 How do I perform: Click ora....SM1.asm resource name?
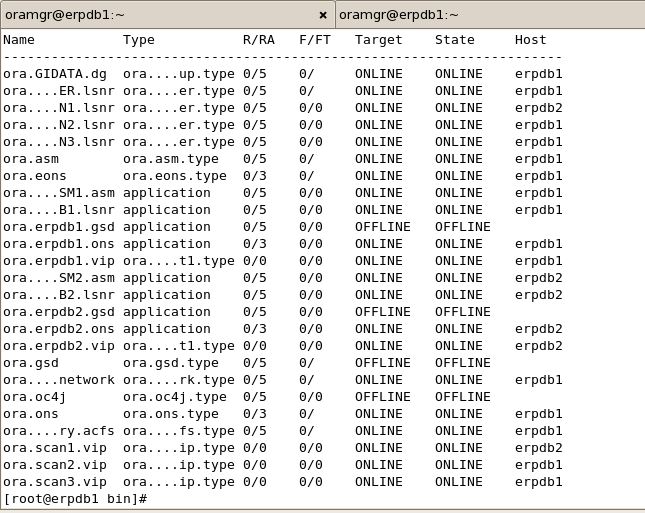(59, 193)
